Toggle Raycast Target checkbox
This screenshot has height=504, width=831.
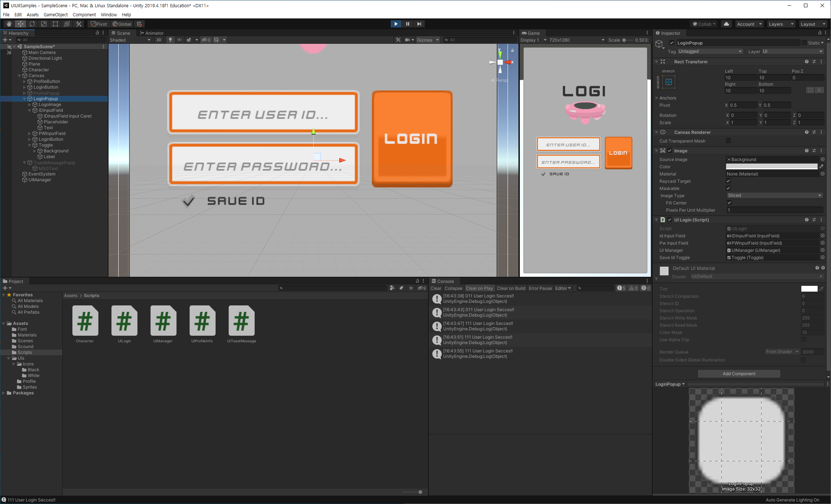tap(728, 181)
